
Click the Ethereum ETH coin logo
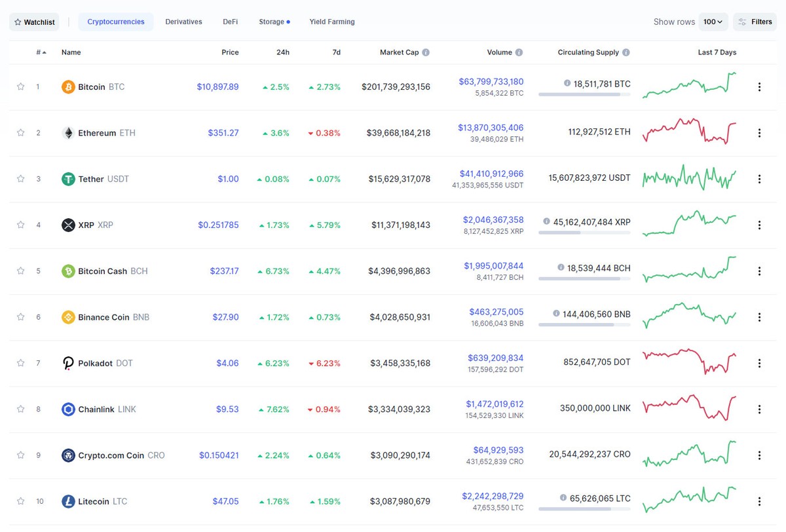coord(68,132)
